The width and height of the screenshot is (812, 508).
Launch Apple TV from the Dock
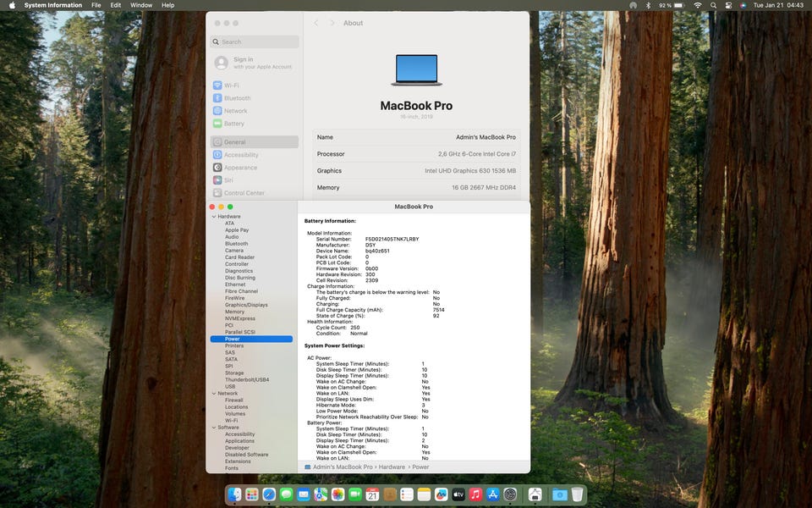point(458,494)
